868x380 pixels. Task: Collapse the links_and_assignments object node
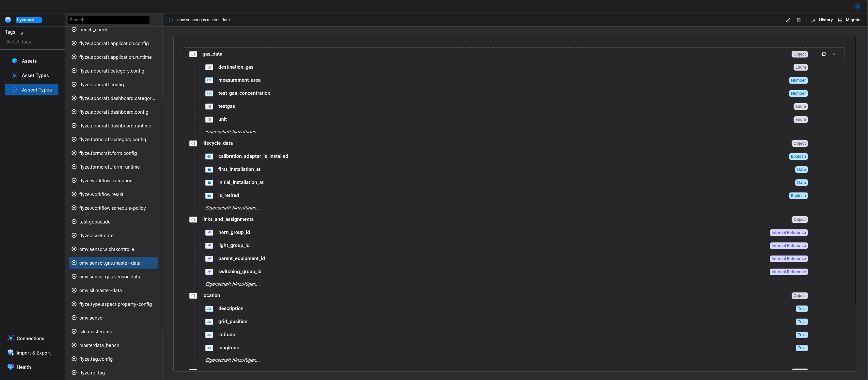click(x=193, y=220)
